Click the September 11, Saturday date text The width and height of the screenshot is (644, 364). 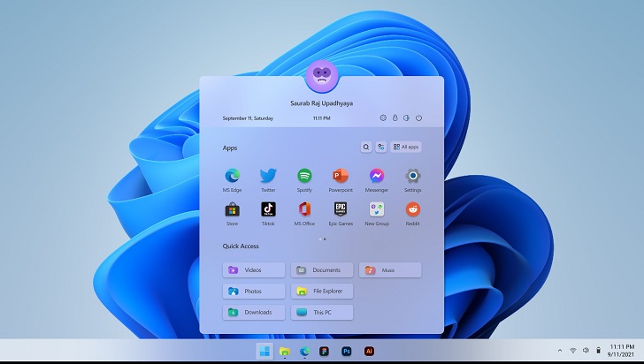[248, 118]
